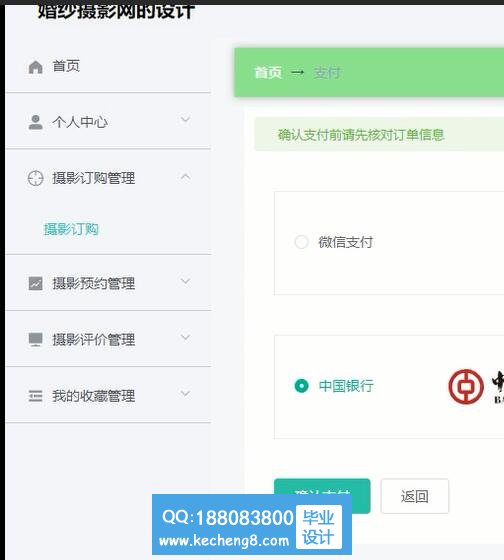This screenshot has height=560, width=504.
Task: Click the crosshair icon for 摄影订购管理
Action: coord(35,178)
